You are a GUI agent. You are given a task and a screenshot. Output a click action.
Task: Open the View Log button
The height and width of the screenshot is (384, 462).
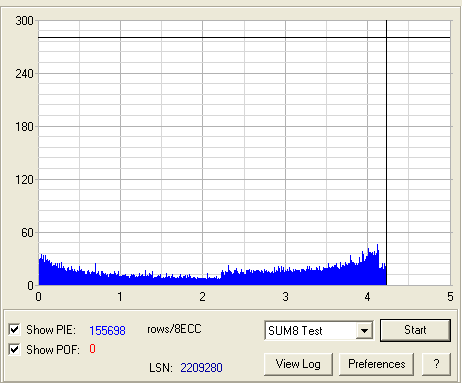tap(298, 364)
